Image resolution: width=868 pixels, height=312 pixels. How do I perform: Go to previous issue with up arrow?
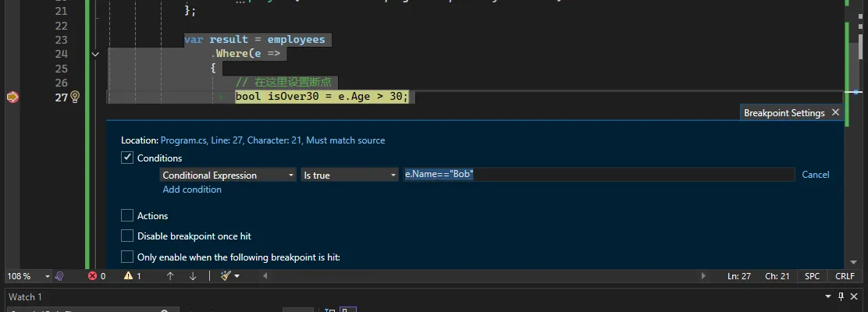(x=170, y=275)
